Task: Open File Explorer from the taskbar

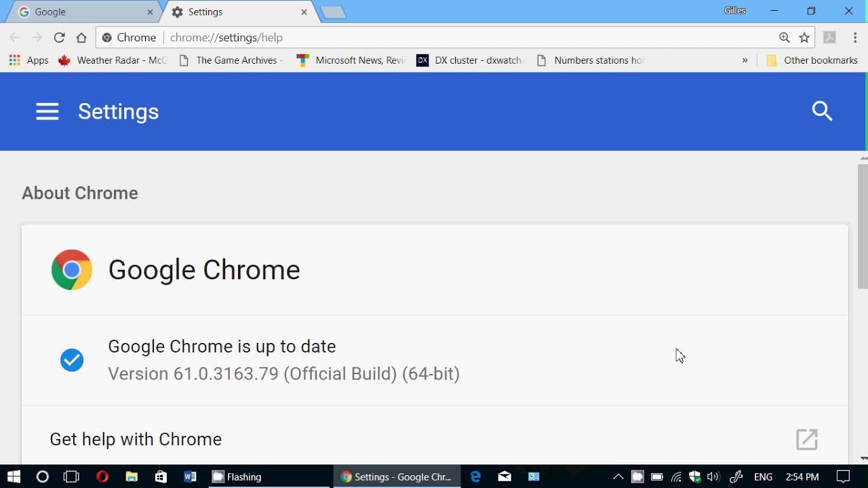Action: coord(132,477)
